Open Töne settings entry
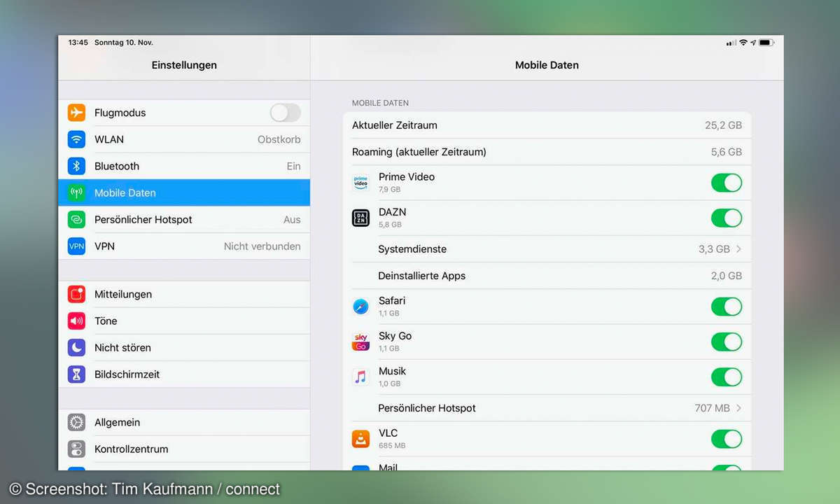The image size is (840, 504). click(184, 321)
